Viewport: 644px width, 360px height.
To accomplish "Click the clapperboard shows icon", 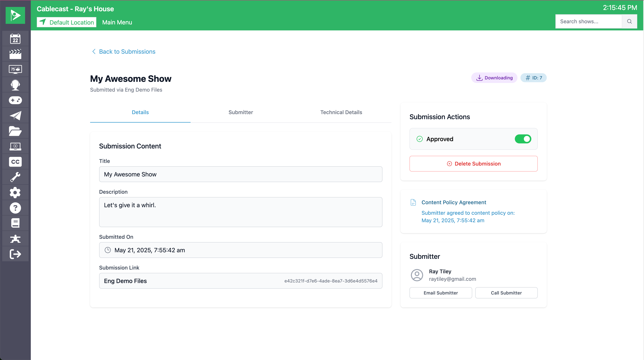I will coord(15,54).
